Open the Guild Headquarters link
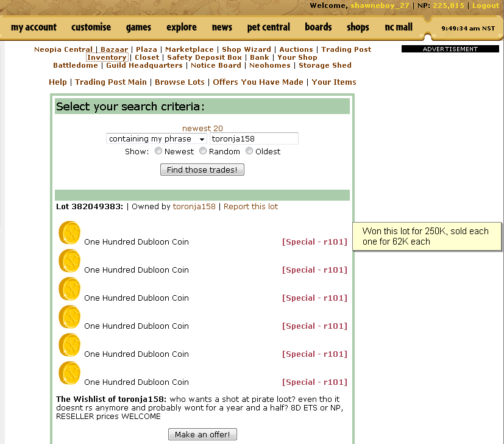 144,65
